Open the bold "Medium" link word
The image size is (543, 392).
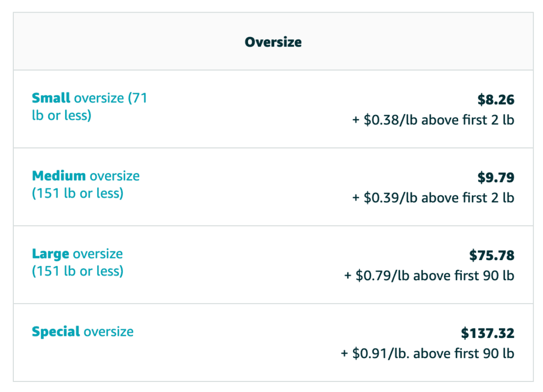[x=59, y=176]
